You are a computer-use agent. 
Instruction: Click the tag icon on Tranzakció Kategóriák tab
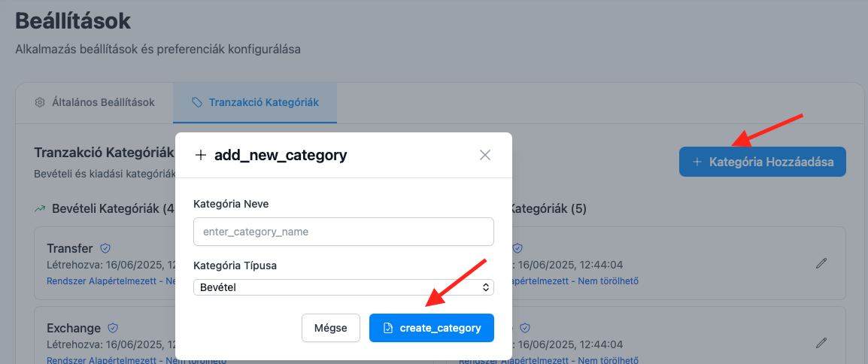point(197,102)
